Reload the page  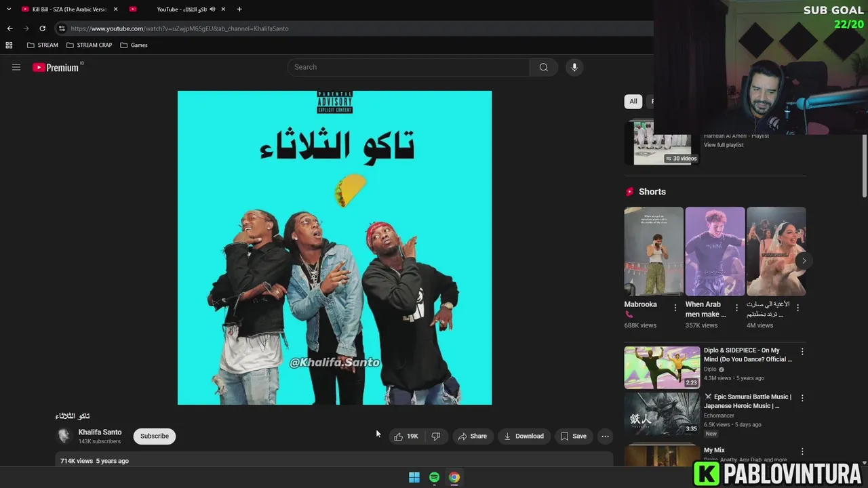point(42,28)
